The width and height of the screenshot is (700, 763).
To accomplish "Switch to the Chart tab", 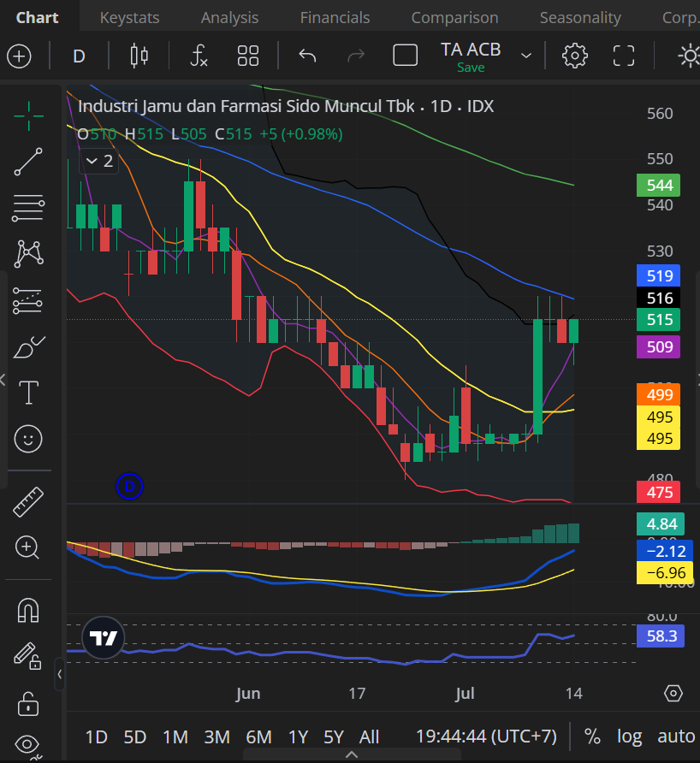I will (x=38, y=17).
